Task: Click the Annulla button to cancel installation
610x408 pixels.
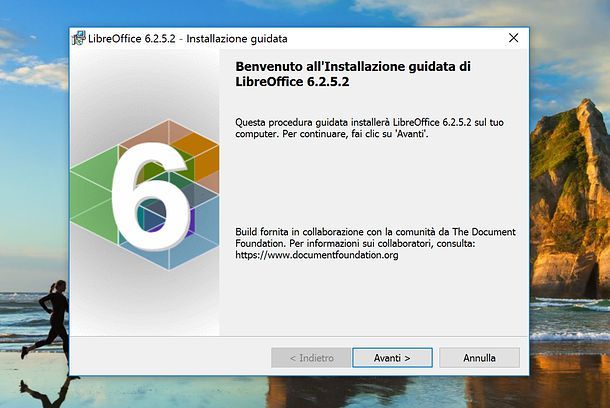Action: 479,357
